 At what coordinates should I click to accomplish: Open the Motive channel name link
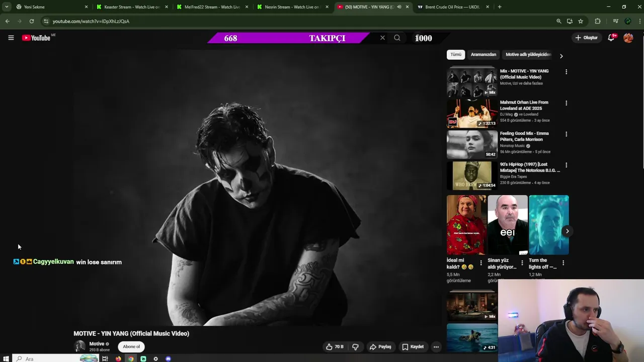point(97,344)
